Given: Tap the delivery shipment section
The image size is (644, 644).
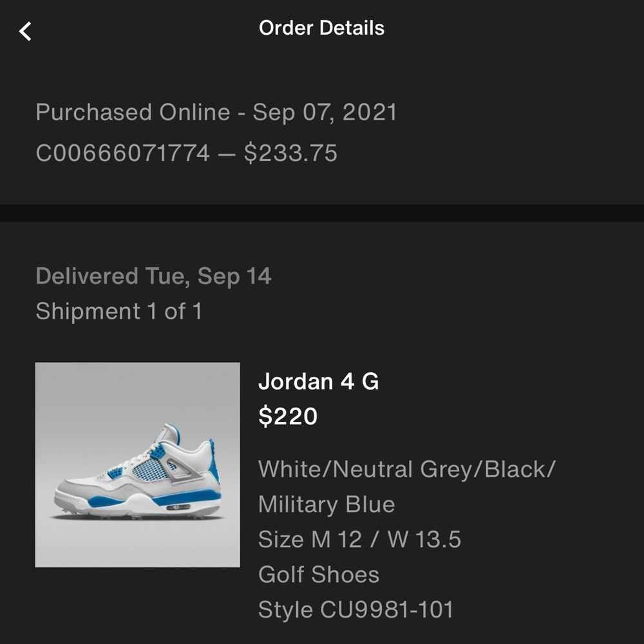Looking at the screenshot, I should pos(154,293).
